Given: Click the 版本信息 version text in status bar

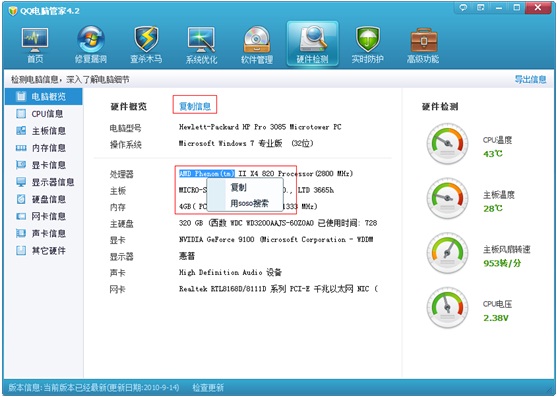Looking at the screenshot, I should tap(94, 387).
